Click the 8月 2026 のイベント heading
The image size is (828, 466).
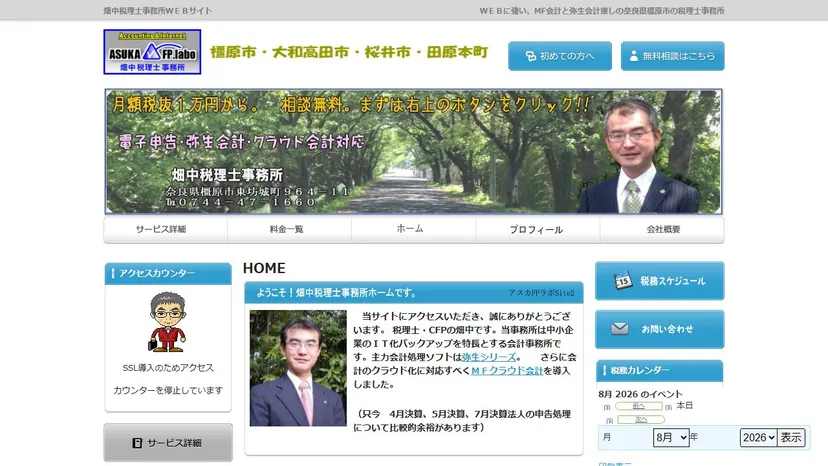click(640, 394)
